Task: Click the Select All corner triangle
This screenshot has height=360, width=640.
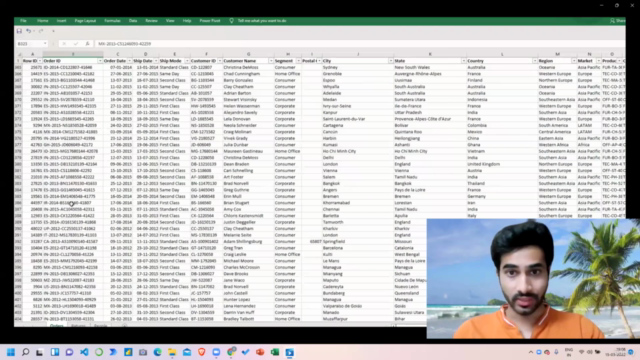Action: click(18, 54)
